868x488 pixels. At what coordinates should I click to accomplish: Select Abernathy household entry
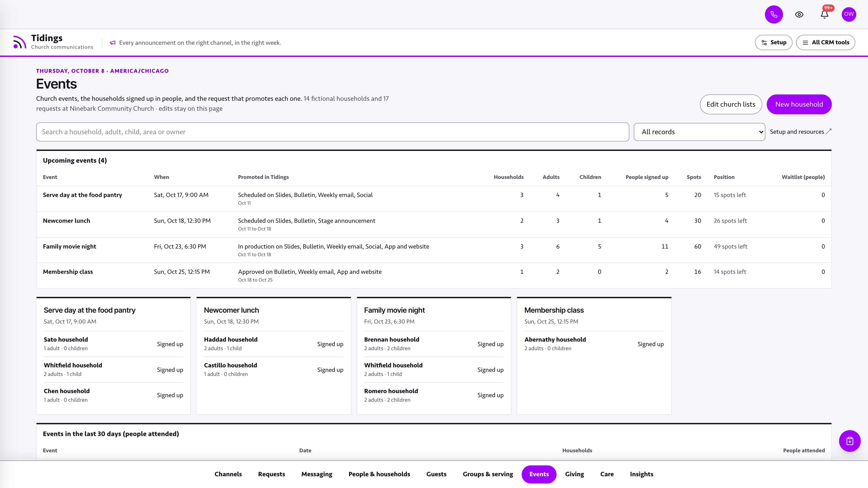(594, 344)
